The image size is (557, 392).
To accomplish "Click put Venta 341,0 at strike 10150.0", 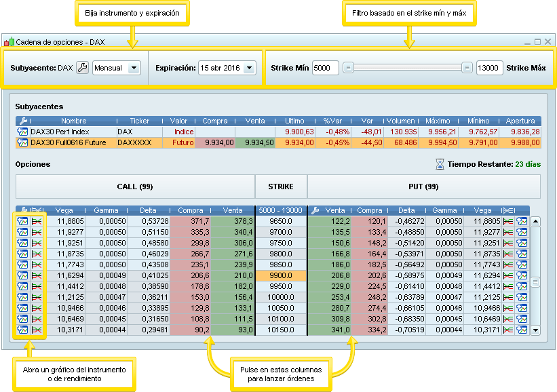I will pyautogui.click(x=329, y=330).
